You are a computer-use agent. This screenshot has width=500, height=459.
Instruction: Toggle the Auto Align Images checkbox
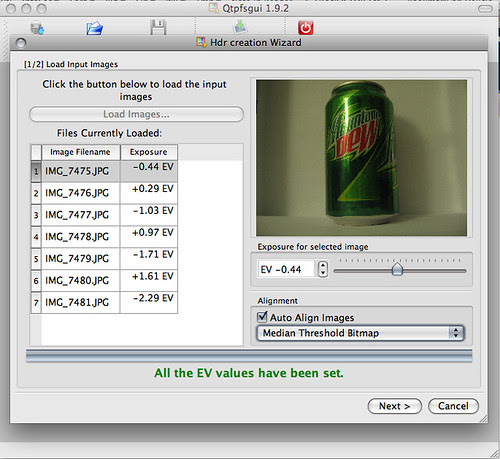click(x=262, y=317)
